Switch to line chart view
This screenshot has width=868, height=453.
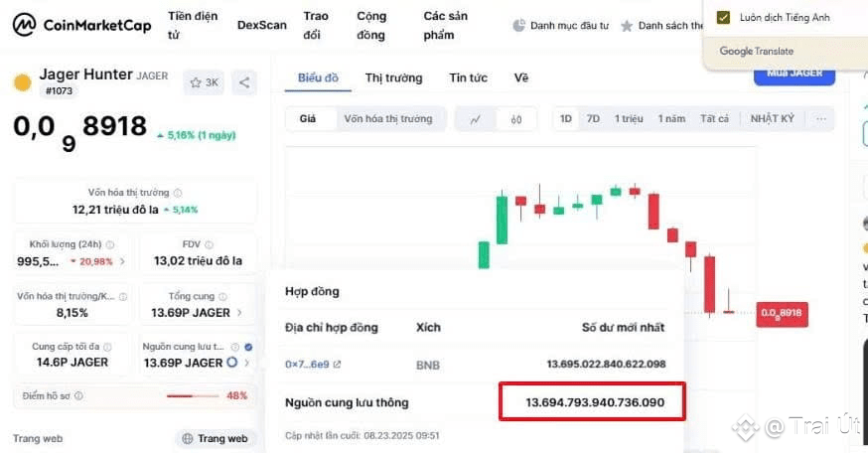pyautogui.click(x=475, y=119)
